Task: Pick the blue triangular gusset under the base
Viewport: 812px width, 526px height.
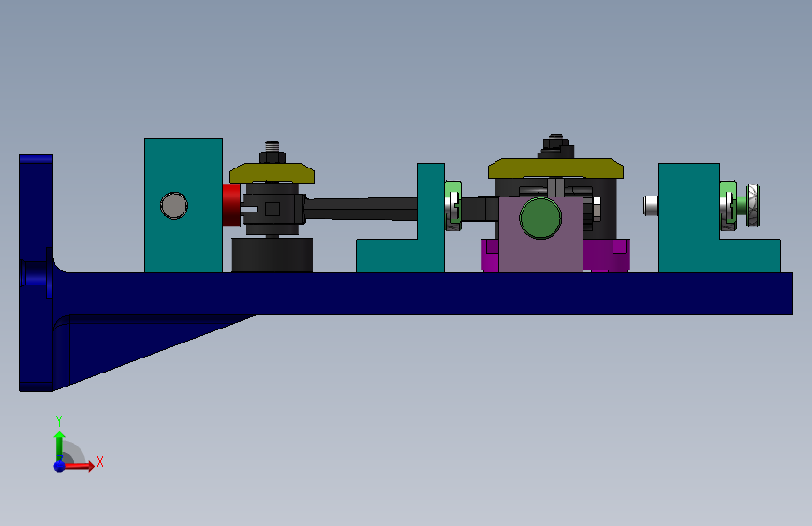Action: point(129,342)
